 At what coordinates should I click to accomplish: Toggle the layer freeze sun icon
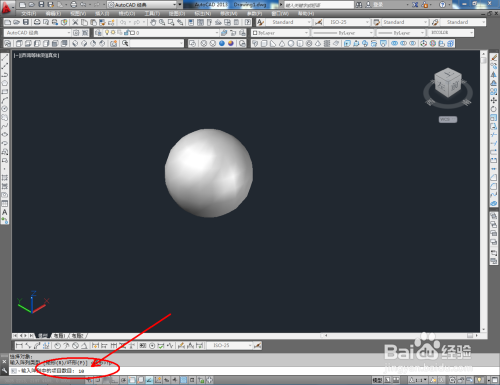tap(113, 32)
